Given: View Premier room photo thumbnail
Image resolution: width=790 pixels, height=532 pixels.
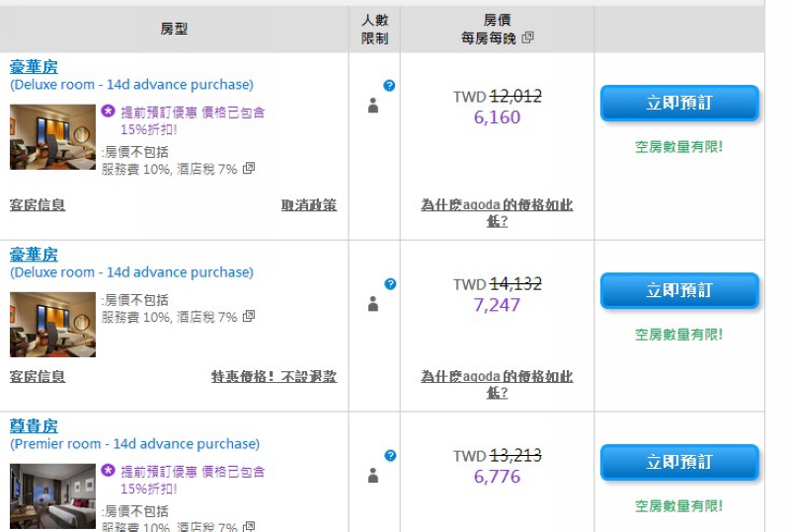Looking at the screenshot, I should click(53, 496).
